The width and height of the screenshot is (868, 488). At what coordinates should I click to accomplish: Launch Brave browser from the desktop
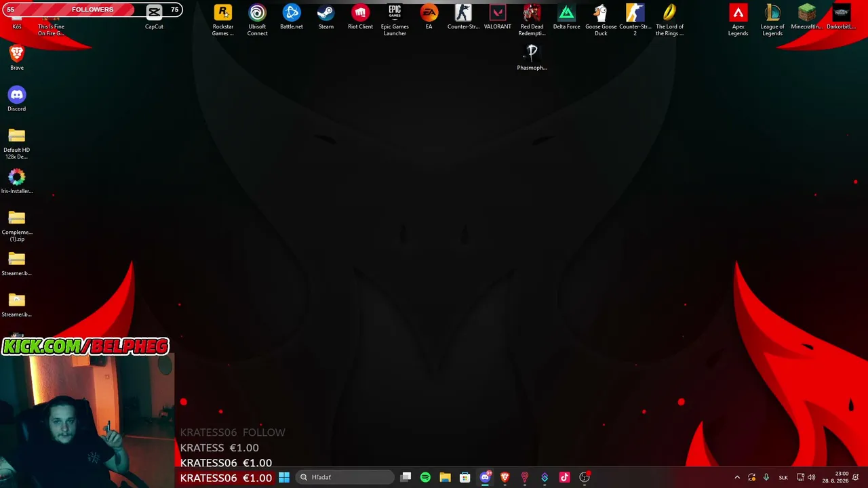17,58
